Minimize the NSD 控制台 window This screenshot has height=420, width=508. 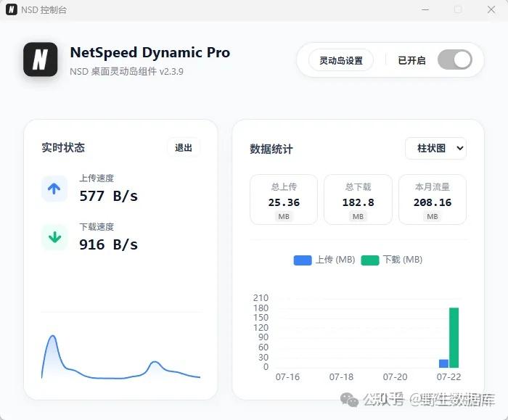(425, 9)
